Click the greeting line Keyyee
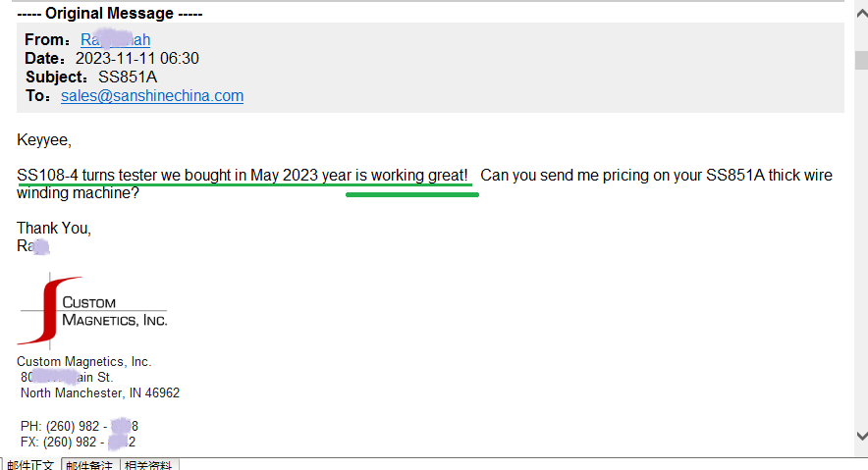 (x=44, y=140)
